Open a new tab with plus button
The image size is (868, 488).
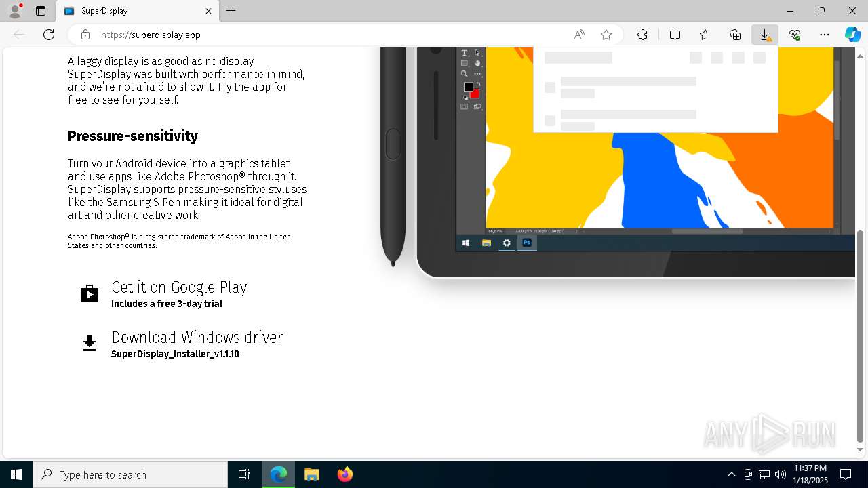point(231,11)
